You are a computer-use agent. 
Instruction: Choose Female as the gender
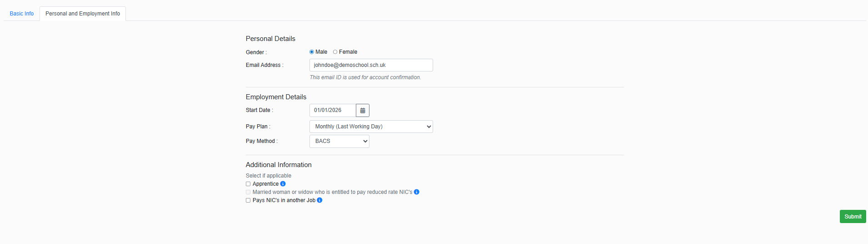335,52
